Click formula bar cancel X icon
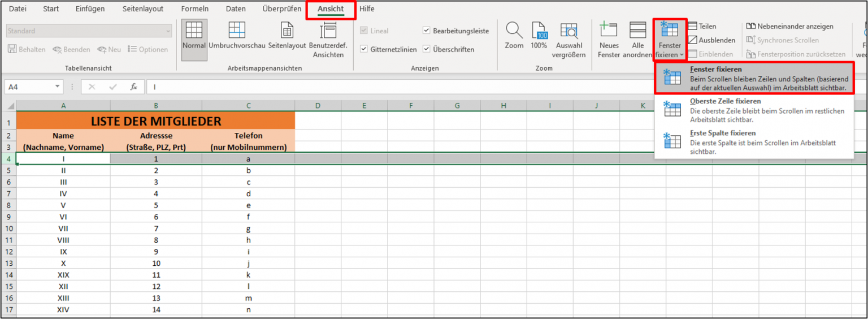Viewport: 868px width, 319px height. (x=92, y=87)
